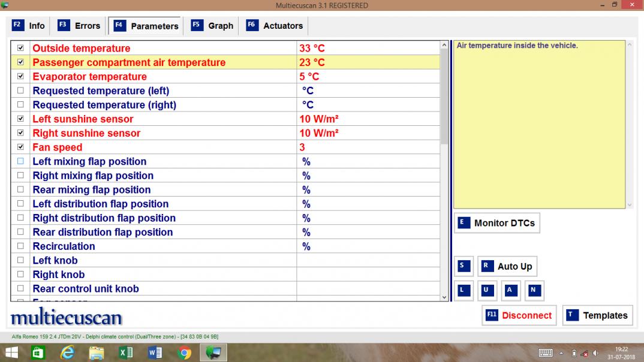Open the Windows Store taskbar icon
This screenshot has height=362, width=644.
(38, 352)
